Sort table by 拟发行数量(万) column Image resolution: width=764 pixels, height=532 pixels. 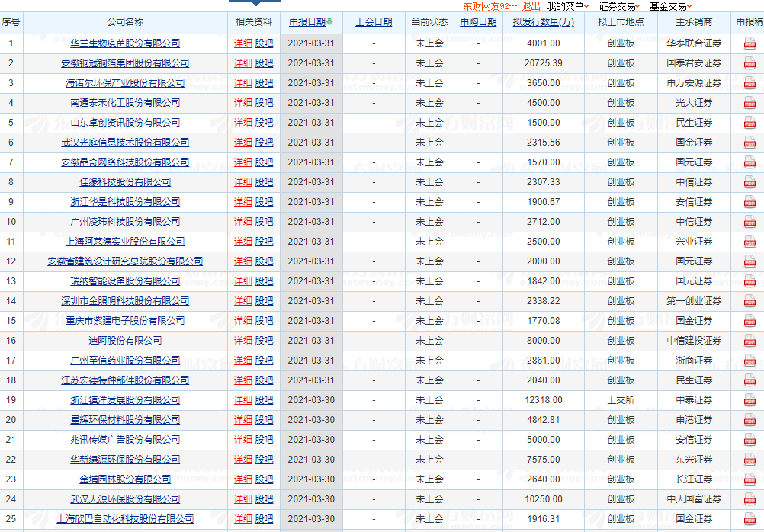pos(544,22)
